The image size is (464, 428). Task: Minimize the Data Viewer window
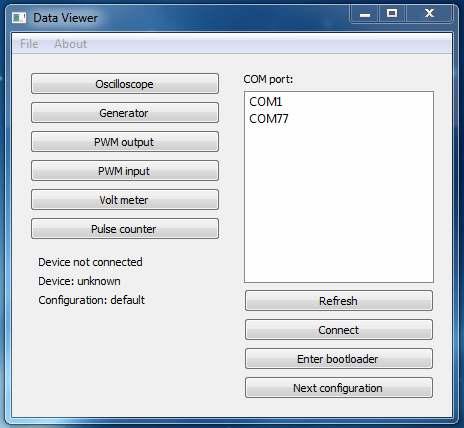(x=365, y=14)
